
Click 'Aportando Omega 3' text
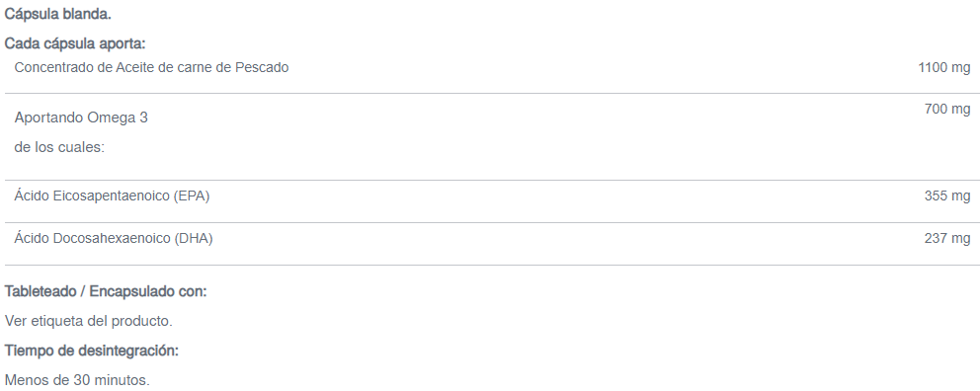[x=81, y=117]
